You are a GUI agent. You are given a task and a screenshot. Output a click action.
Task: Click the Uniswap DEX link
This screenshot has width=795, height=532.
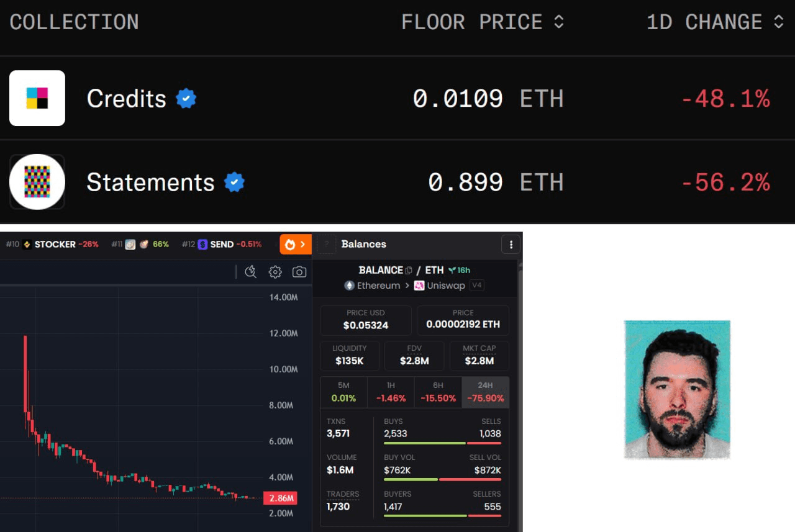click(440, 286)
